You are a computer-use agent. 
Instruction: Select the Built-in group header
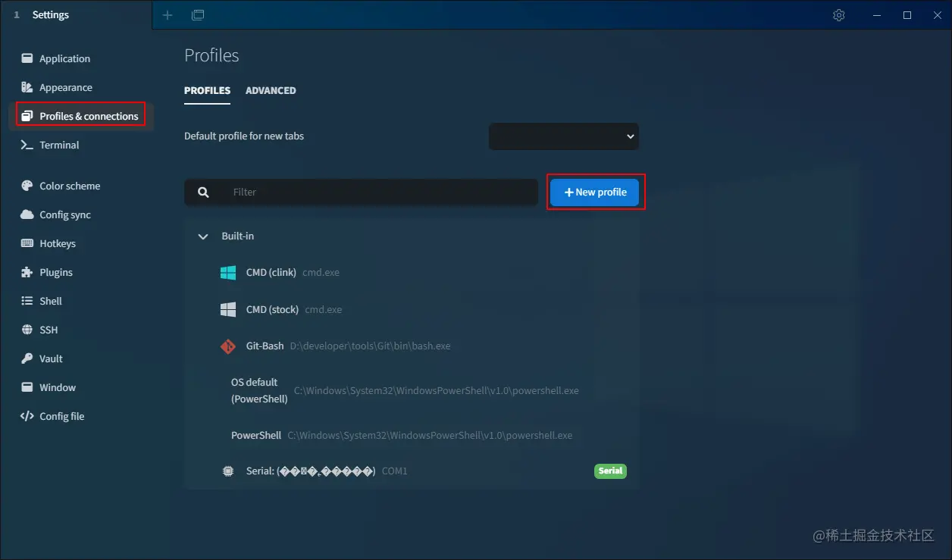412,236
